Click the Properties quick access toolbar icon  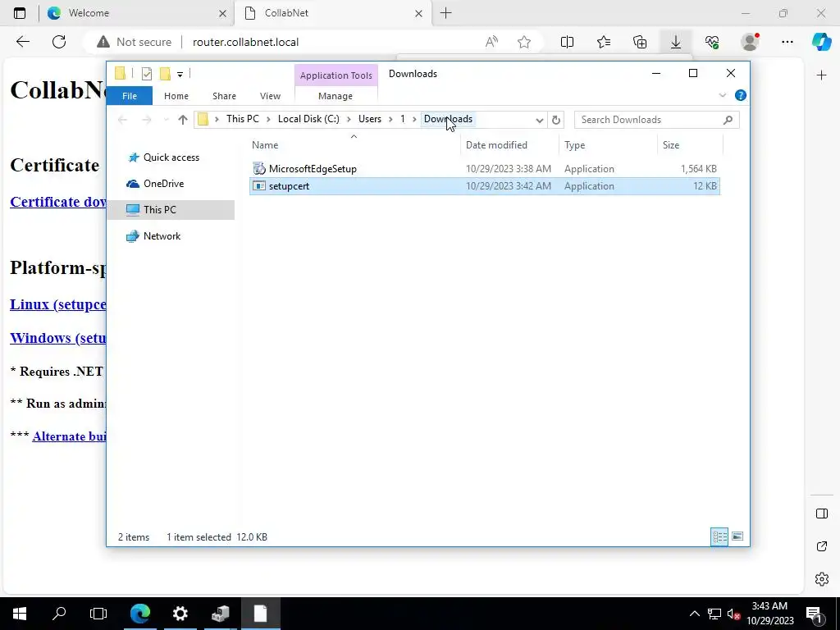click(x=146, y=74)
